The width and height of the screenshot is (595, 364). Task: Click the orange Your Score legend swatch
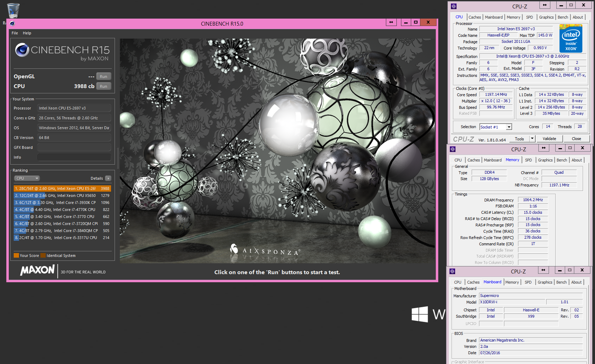[16, 255]
